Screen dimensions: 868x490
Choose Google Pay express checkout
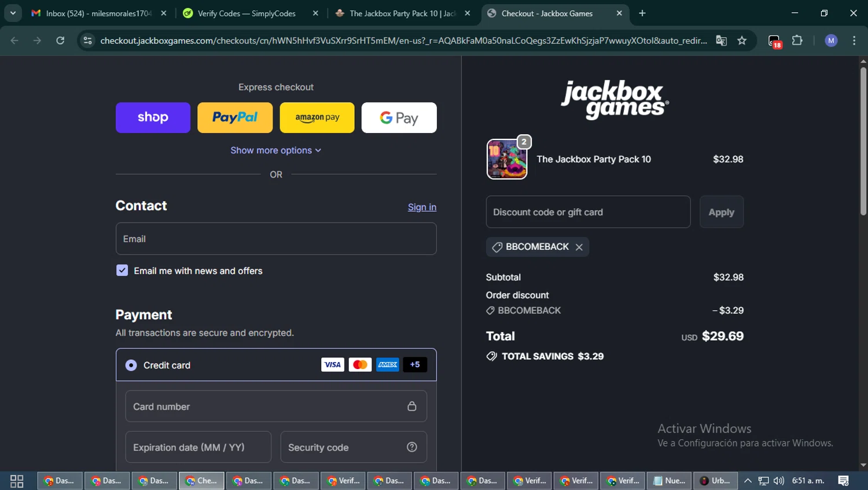(399, 117)
